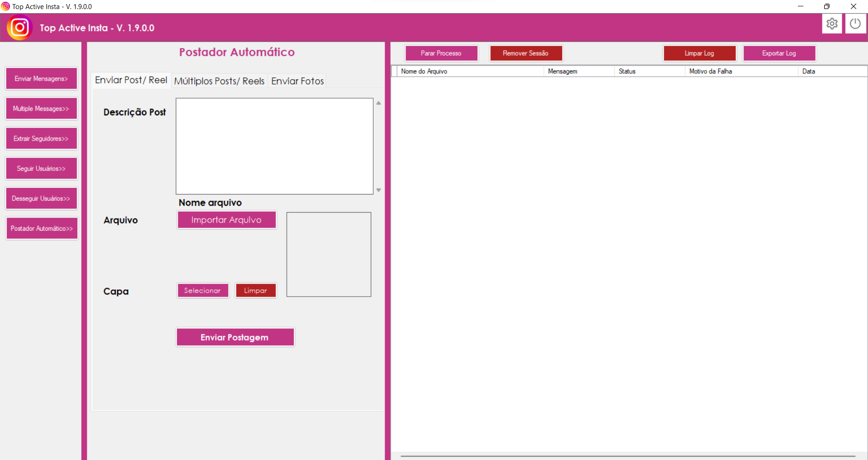Select the Enviar Post/ Reel tab
The height and width of the screenshot is (460, 868).
coord(131,80)
